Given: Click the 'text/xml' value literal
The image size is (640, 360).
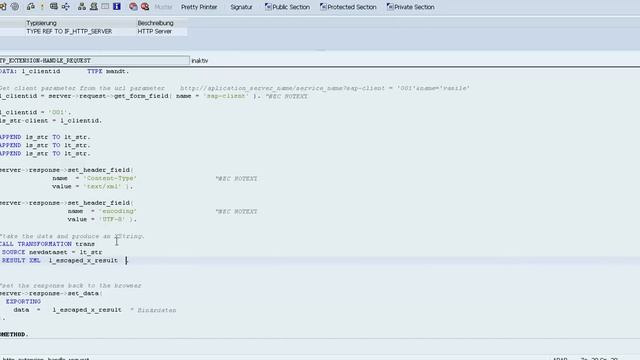Looking at the screenshot, I should (102, 187).
